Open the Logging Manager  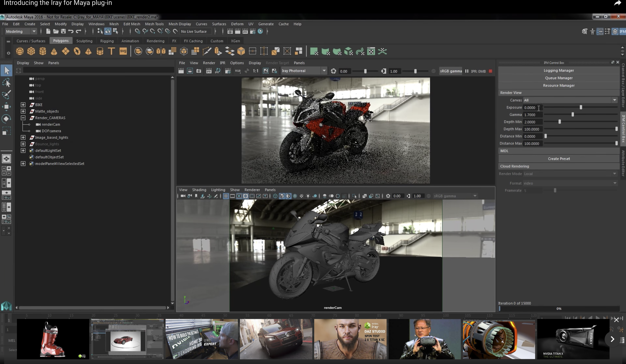(559, 70)
